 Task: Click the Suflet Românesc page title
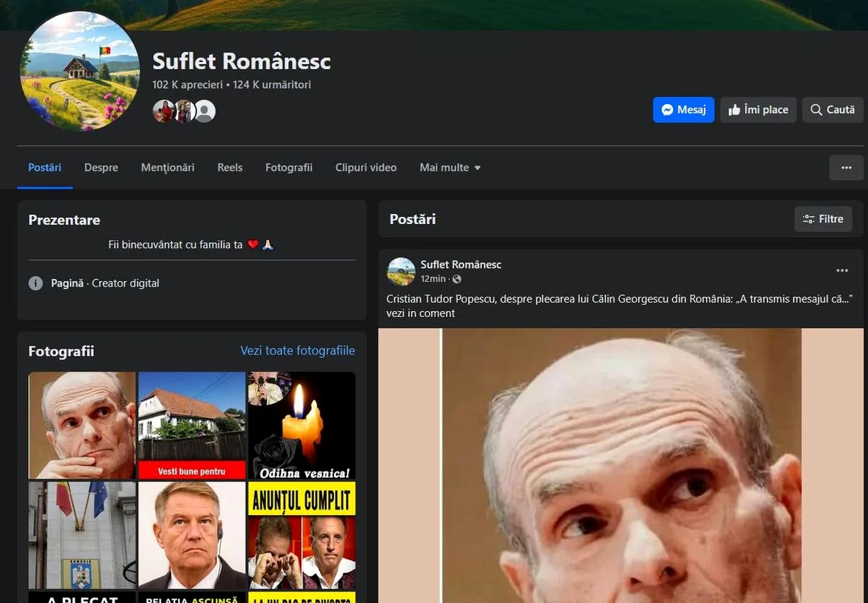coord(241,61)
